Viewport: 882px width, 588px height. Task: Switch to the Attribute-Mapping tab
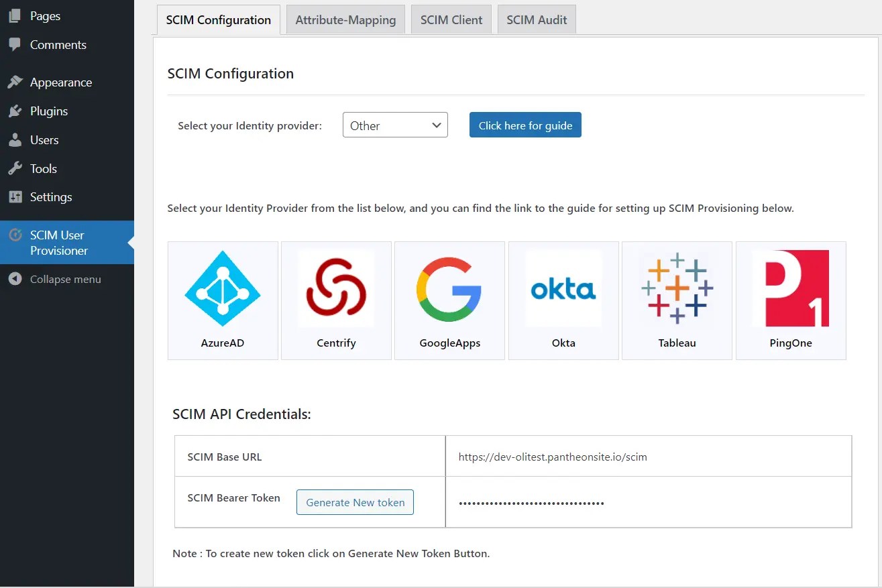(345, 19)
